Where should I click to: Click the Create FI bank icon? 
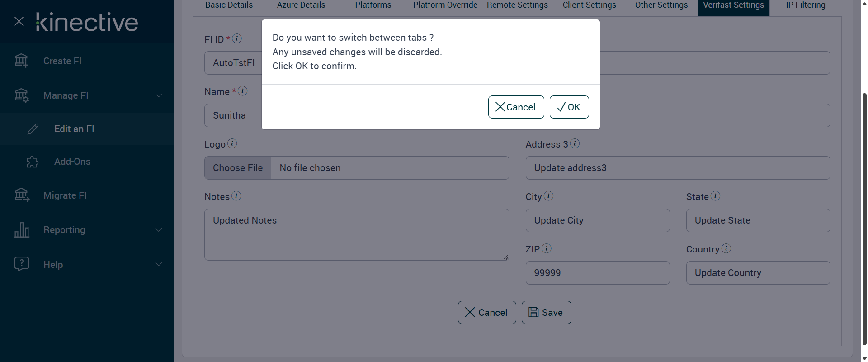coord(21,61)
